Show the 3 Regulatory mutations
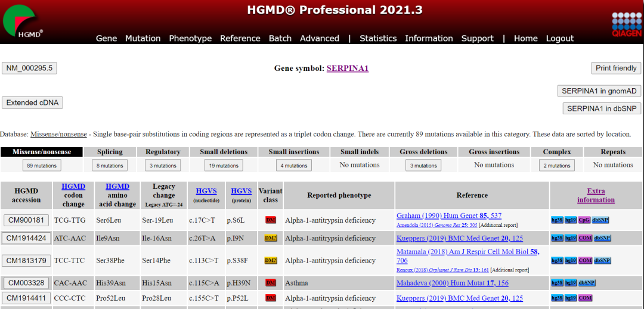644x309 pixels. coord(163,166)
